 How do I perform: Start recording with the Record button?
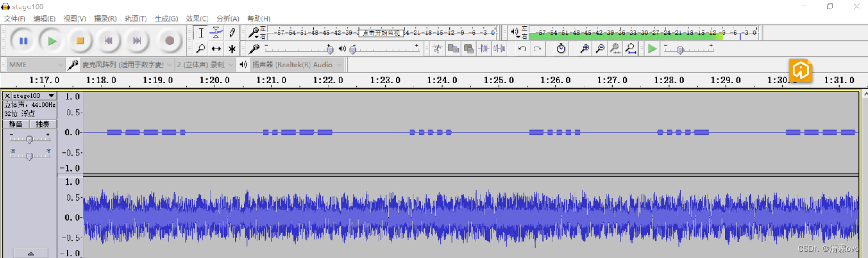(x=169, y=41)
